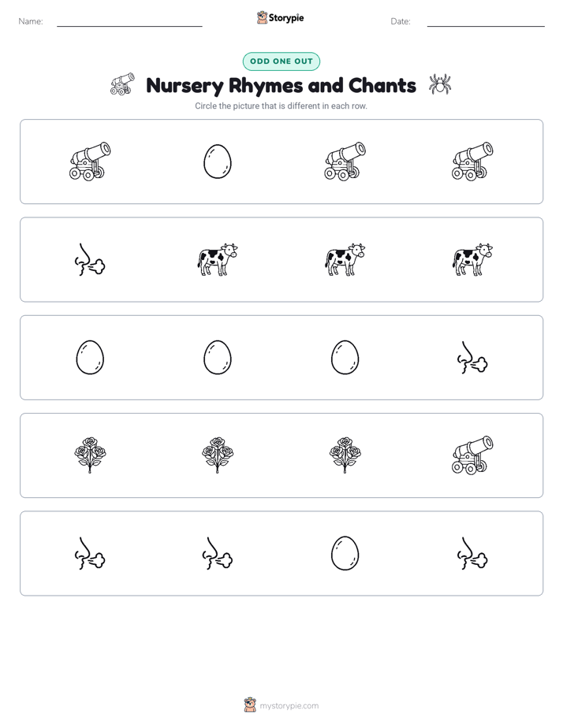Select the first rose bouquet in row four
This screenshot has width=563, height=728.
(x=90, y=455)
